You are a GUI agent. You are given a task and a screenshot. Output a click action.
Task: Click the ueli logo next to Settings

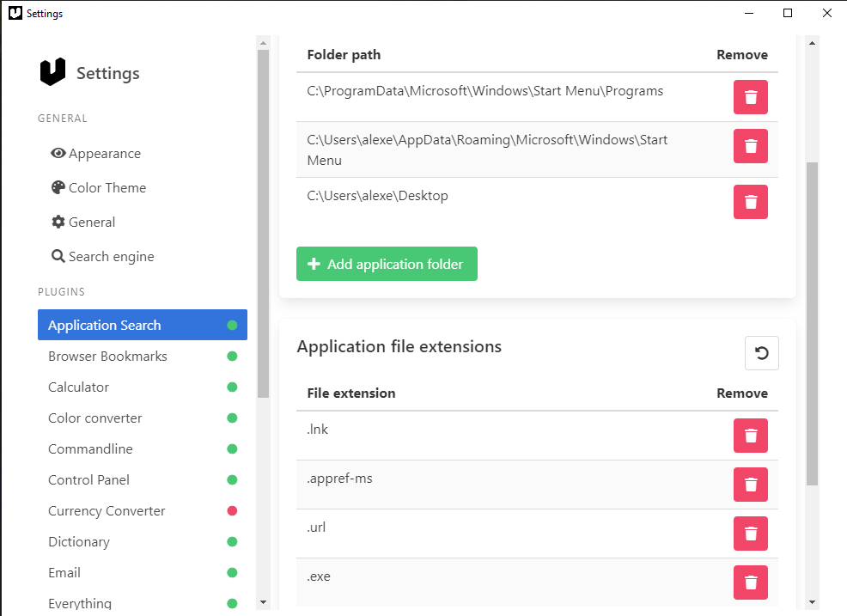click(x=52, y=73)
